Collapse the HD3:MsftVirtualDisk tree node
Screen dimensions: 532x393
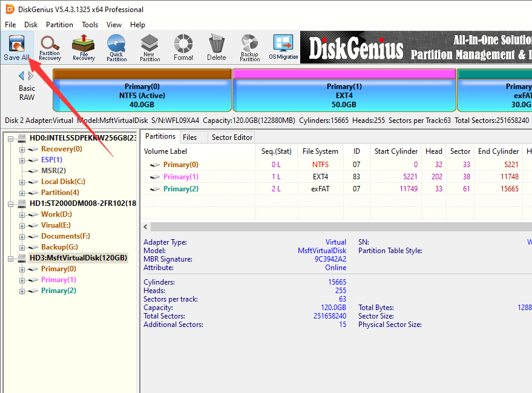(x=11, y=258)
